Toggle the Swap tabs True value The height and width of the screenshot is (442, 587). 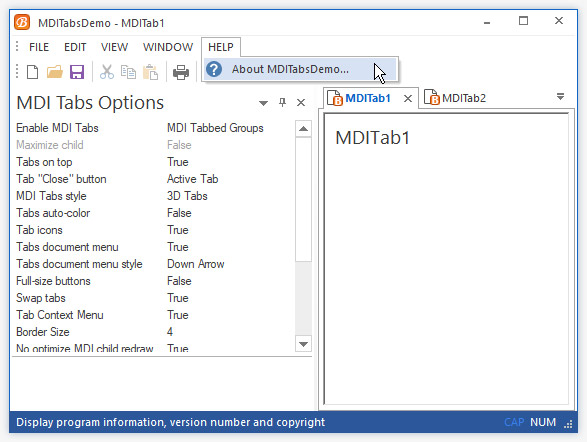[x=177, y=298]
